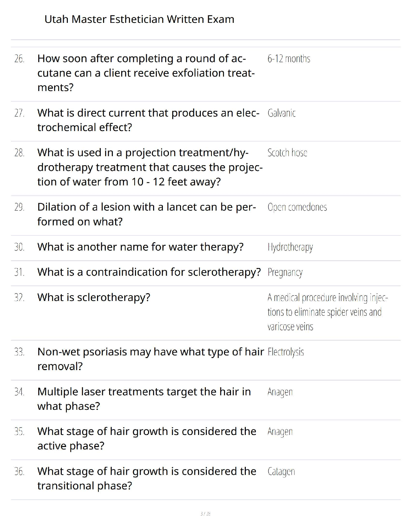Click the question about another name for water therapy
Screen dimensions: 411x532
[140, 247]
